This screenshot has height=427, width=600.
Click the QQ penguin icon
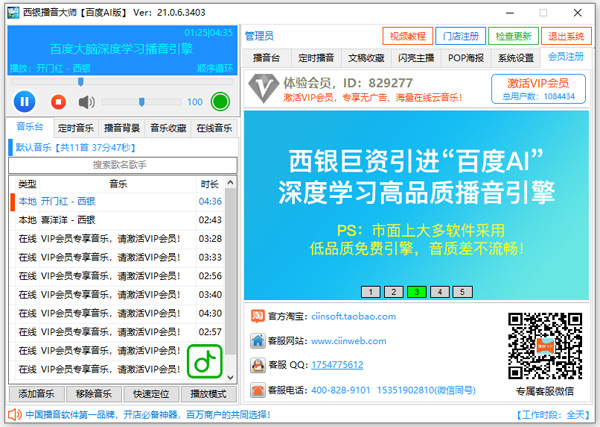pos(258,365)
